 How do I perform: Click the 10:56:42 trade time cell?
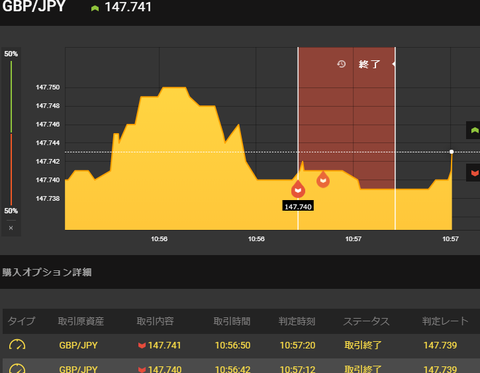(233, 369)
